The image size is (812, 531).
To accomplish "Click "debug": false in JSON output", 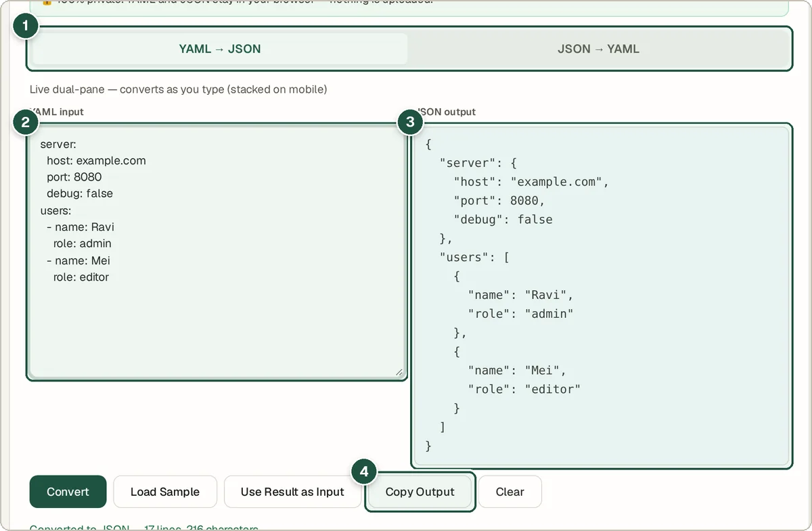I will point(503,220).
